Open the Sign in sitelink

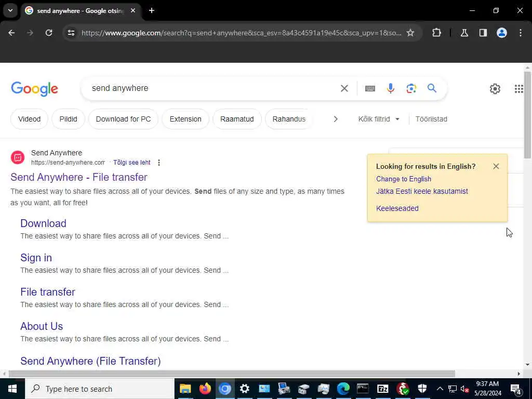[36, 258]
